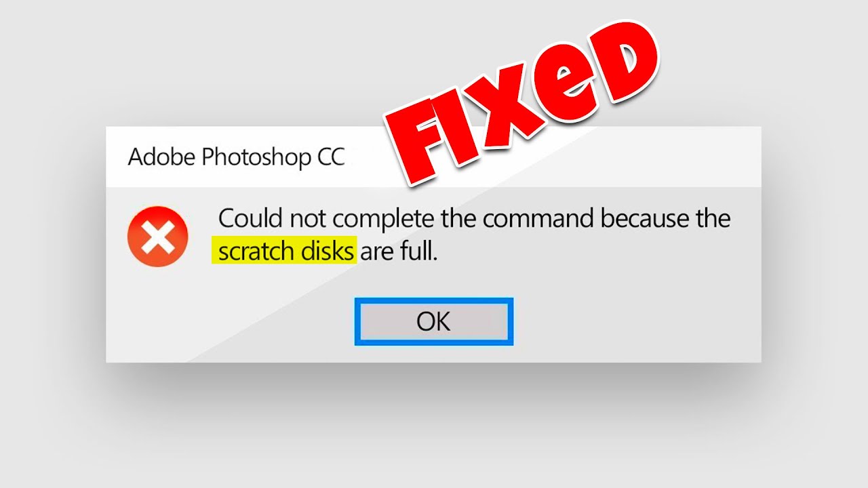Click the word "Could" in error message
Screen dimensions: 868x488
(x=248, y=219)
